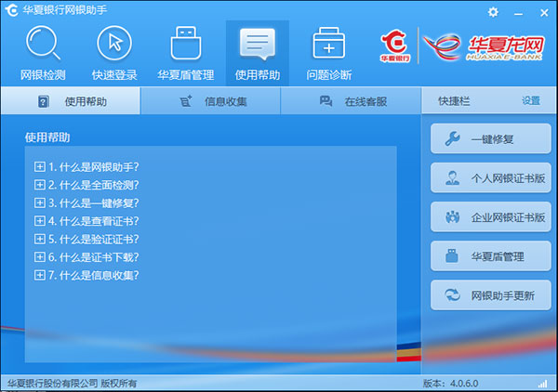This screenshot has width=558, height=392.
Task: Expand item 1. 什么是网银助手?
Action: point(39,166)
